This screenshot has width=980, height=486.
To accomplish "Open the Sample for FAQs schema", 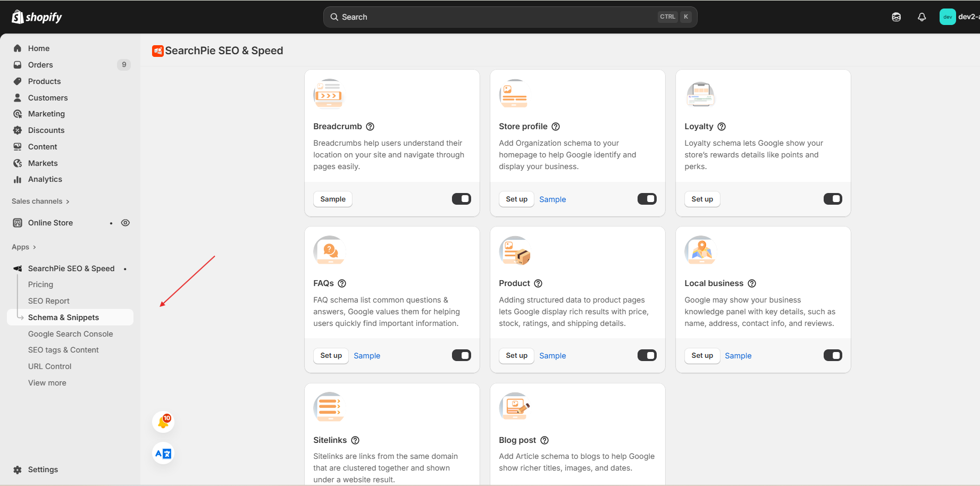I will point(366,355).
